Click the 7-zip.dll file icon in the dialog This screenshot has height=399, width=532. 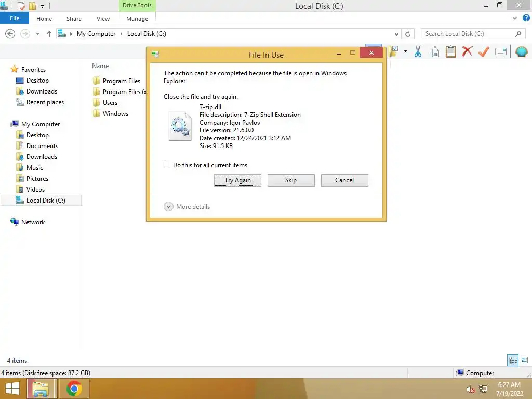coord(180,126)
